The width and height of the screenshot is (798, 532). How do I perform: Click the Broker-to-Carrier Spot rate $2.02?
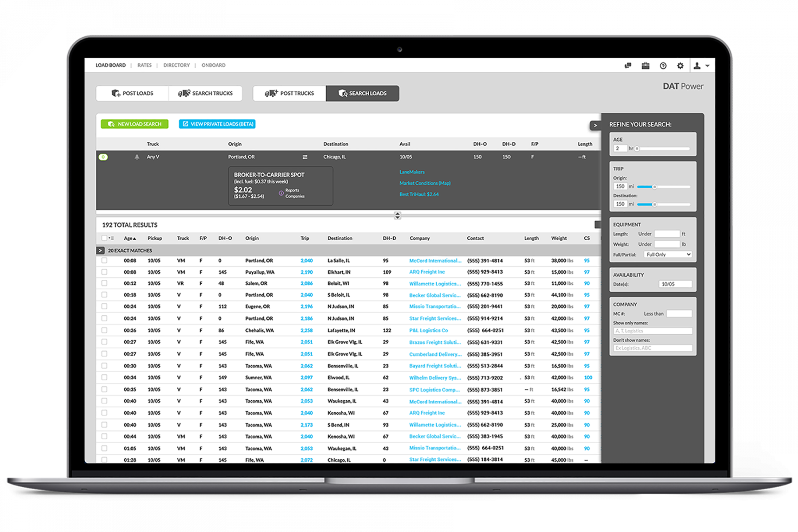click(243, 190)
